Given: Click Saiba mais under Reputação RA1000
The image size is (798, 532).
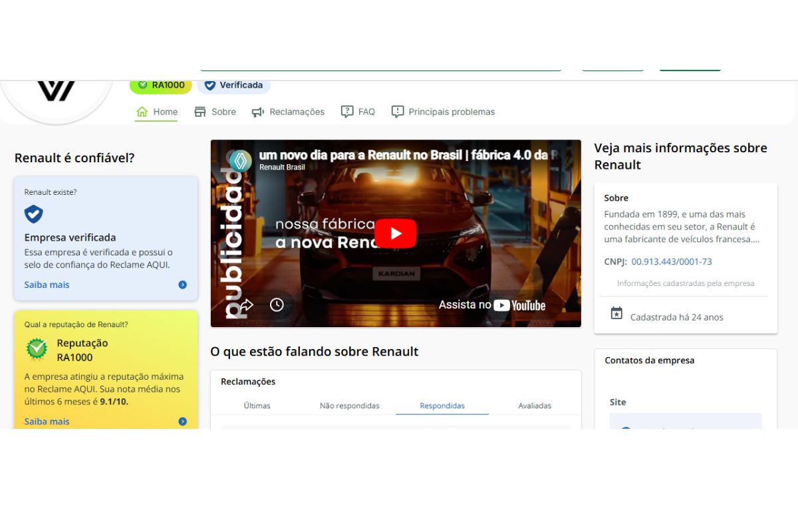Looking at the screenshot, I should pyautogui.click(x=47, y=422).
